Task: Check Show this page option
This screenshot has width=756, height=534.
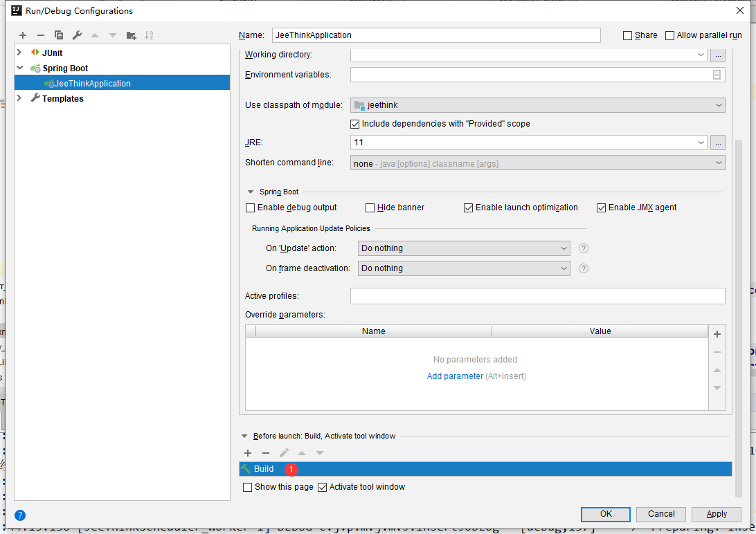Action: (x=247, y=487)
